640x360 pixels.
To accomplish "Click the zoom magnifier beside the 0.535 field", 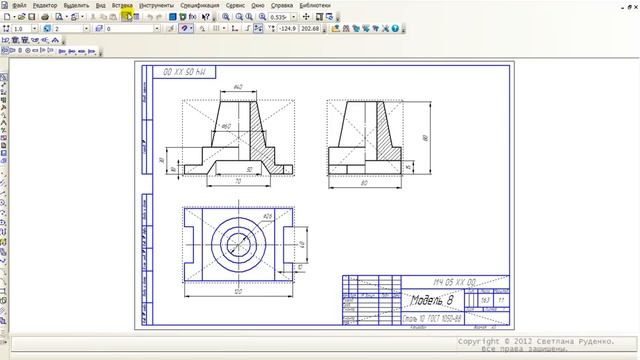I will point(262,17).
